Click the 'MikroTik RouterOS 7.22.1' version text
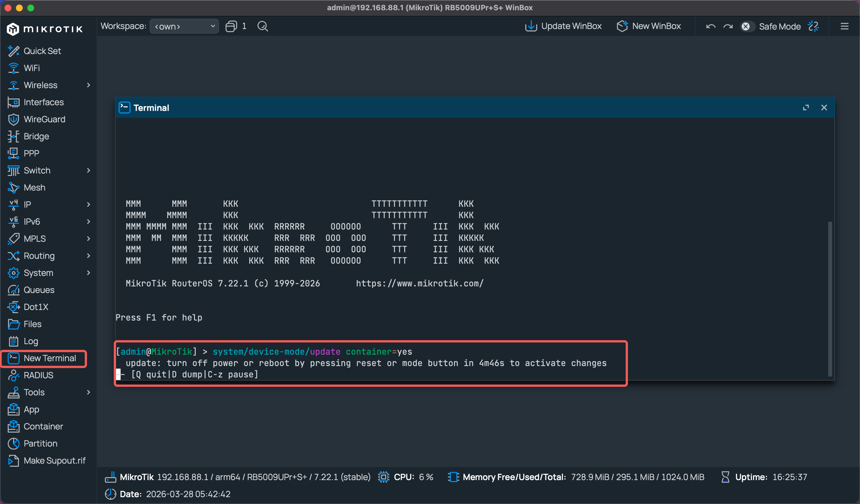The width and height of the screenshot is (860, 504). [187, 283]
